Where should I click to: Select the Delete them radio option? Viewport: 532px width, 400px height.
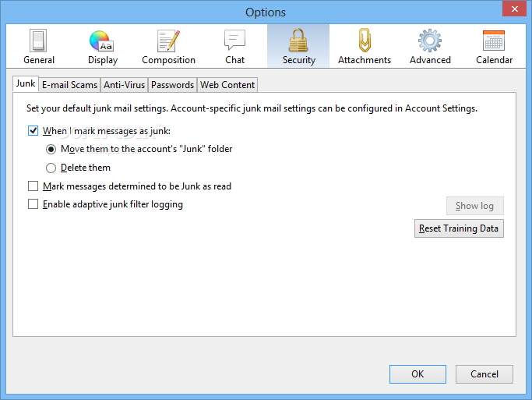click(x=51, y=168)
